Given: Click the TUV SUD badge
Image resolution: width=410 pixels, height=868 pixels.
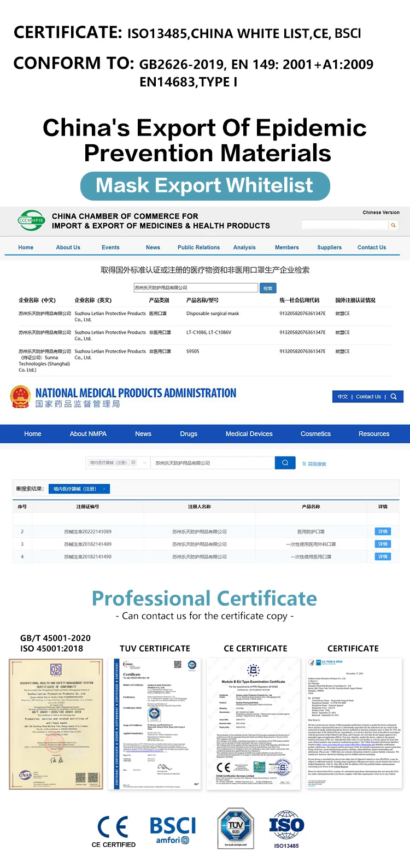Looking at the screenshot, I should [x=236, y=829].
